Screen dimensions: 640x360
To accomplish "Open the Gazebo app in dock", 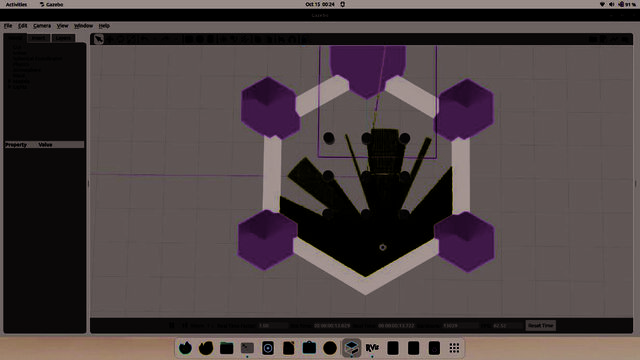I will coord(351,348).
